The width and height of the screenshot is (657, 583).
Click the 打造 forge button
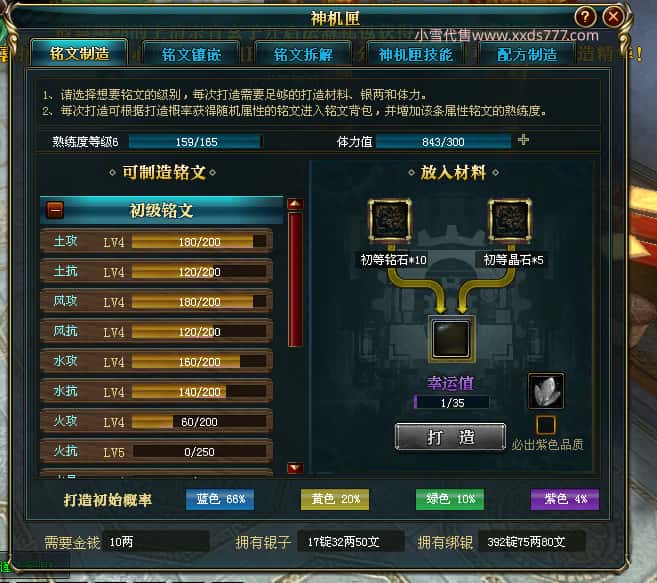click(450, 437)
